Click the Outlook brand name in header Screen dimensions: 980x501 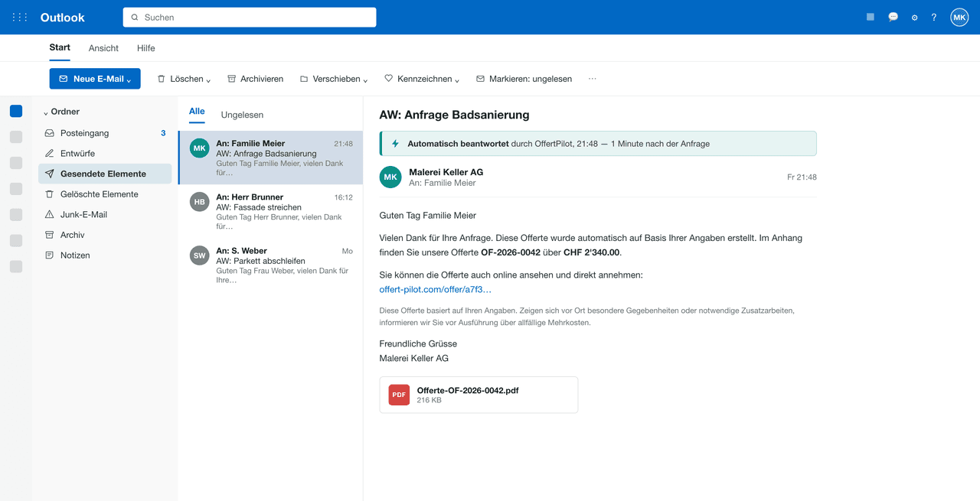(x=63, y=17)
